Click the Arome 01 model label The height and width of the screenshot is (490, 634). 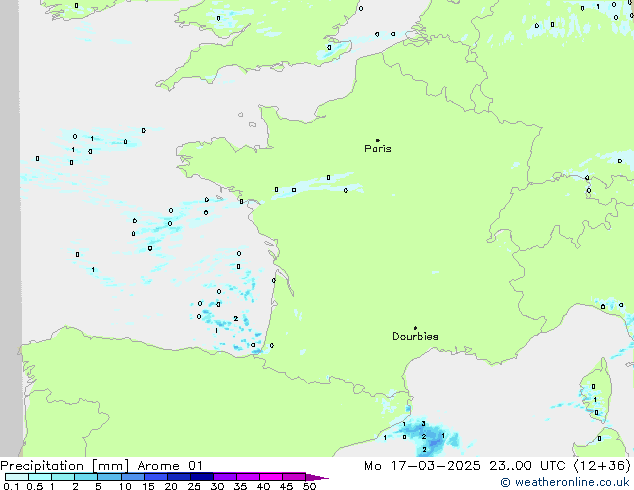[170, 466]
